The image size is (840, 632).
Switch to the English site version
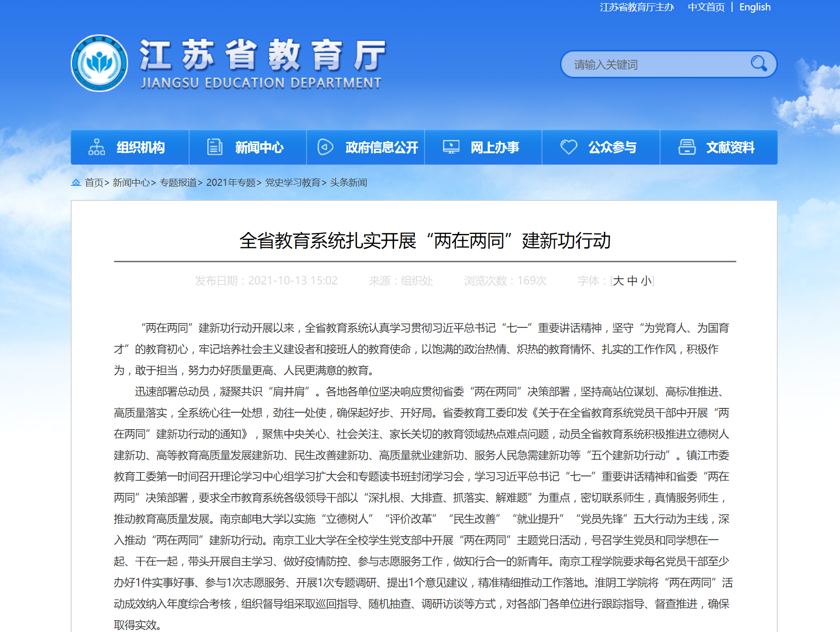click(755, 7)
